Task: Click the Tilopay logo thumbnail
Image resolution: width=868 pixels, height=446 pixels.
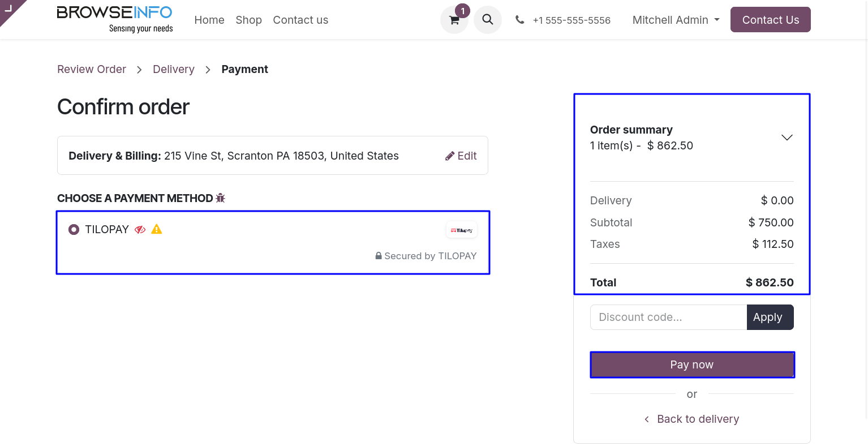Action: pyautogui.click(x=462, y=230)
